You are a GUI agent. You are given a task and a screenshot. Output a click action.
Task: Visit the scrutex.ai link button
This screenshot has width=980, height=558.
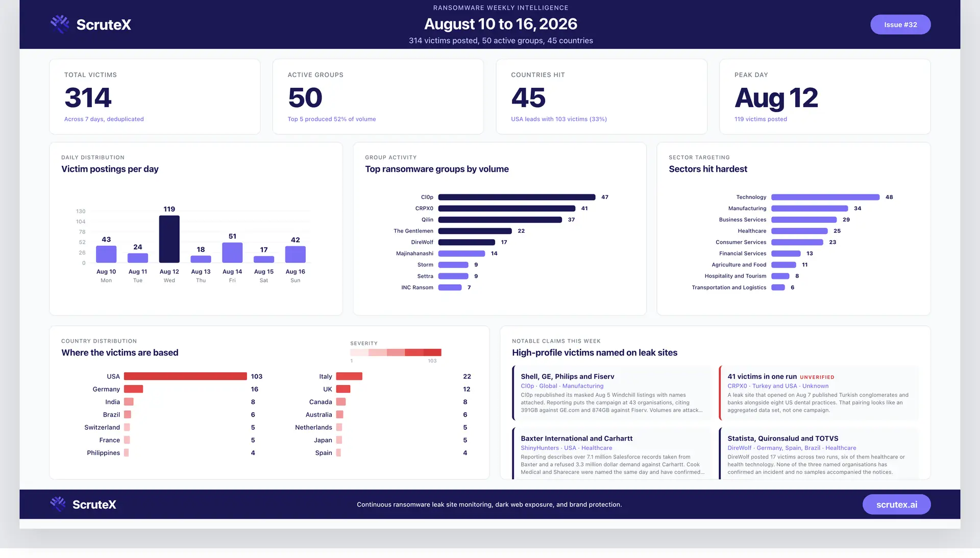coord(896,504)
